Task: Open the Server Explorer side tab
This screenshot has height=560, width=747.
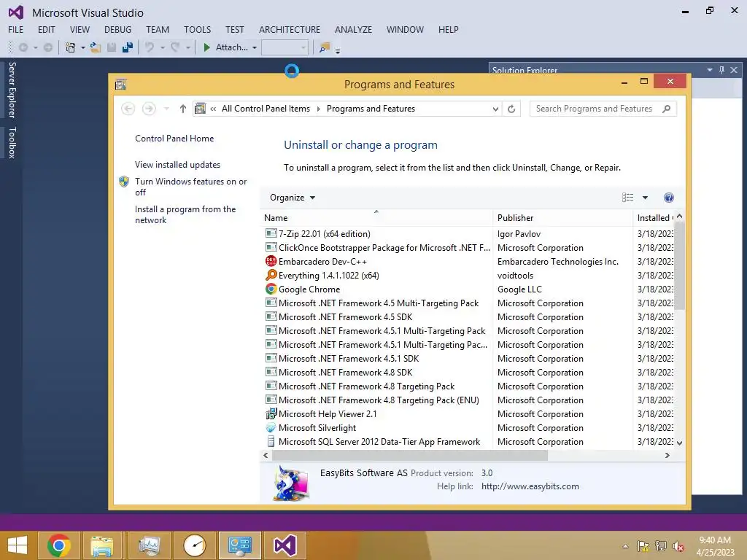Action: coord(12,90)
